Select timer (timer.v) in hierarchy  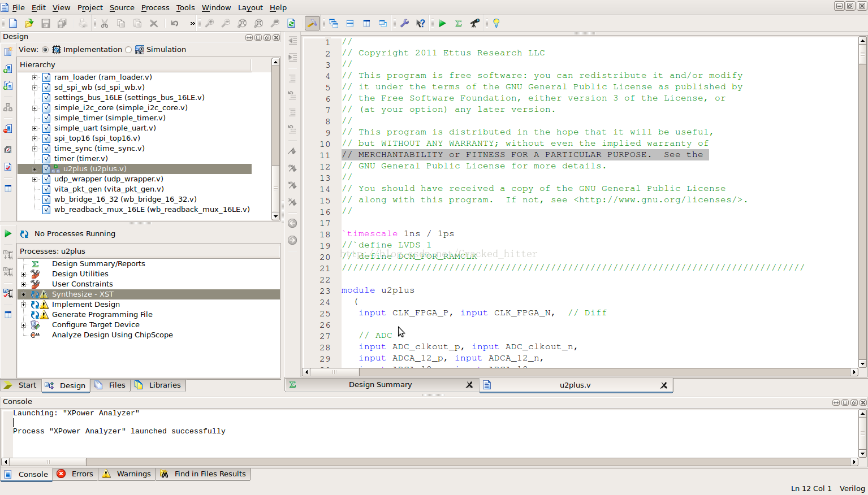[81, 159]
